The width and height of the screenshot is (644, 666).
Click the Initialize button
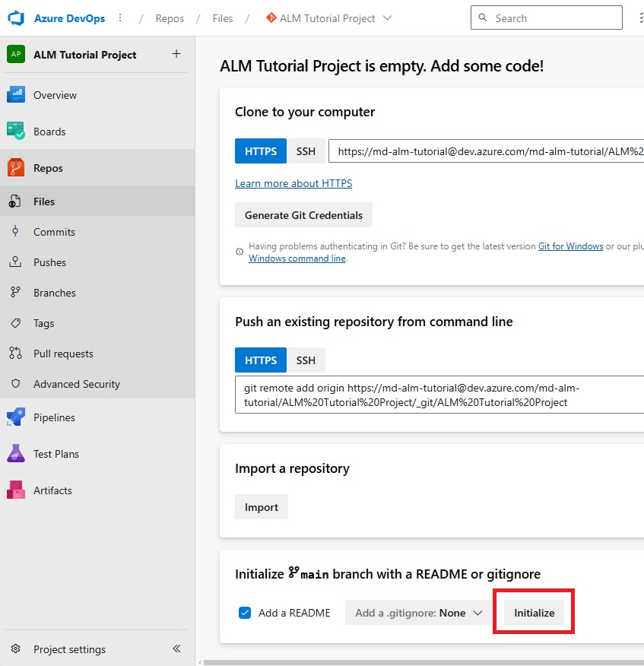click(534, 613)
